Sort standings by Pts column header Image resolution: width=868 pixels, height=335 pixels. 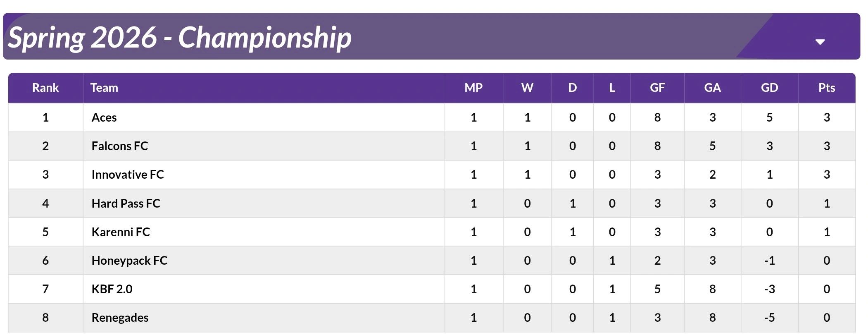pyautogui.click(x=827, y=88)
